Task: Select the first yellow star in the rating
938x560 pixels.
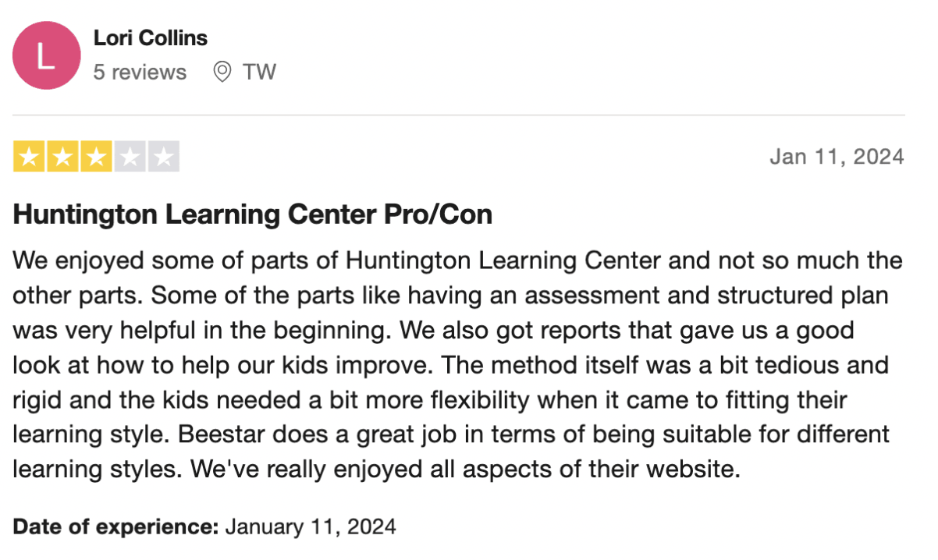Action: (27, 156)
